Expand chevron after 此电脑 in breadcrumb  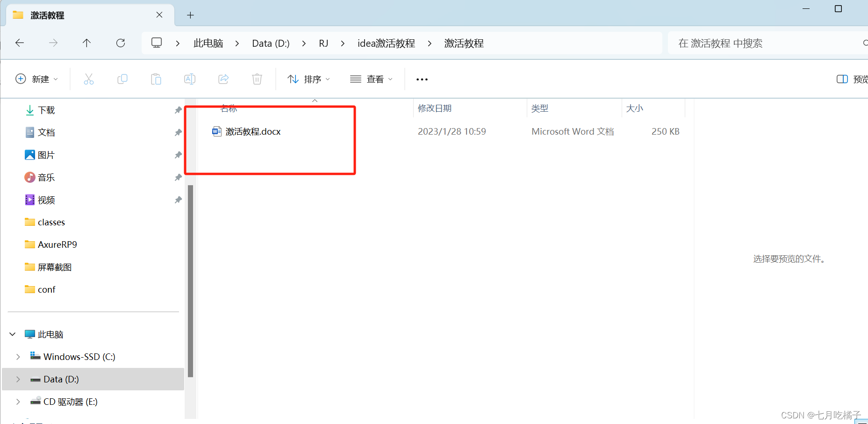[x=237, y=43]
